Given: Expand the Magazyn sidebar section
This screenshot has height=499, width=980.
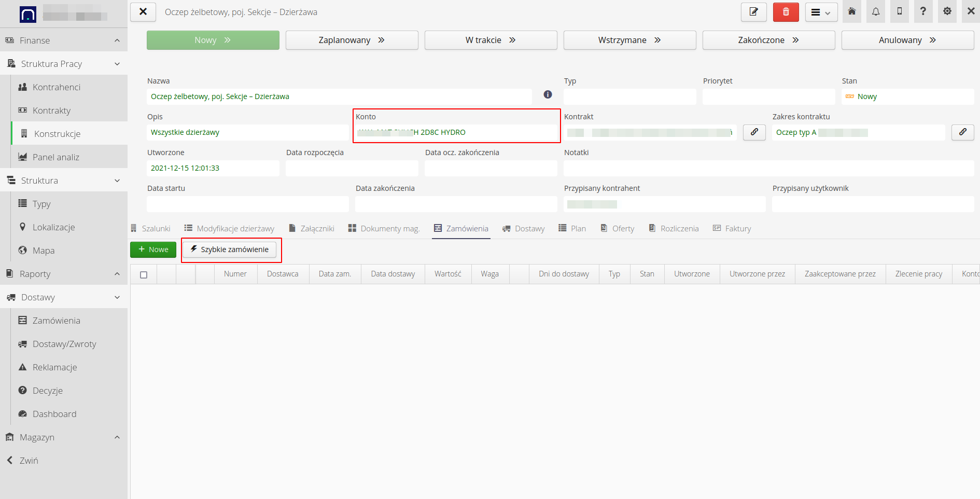Looking at the screenshot, I should 117,437.
